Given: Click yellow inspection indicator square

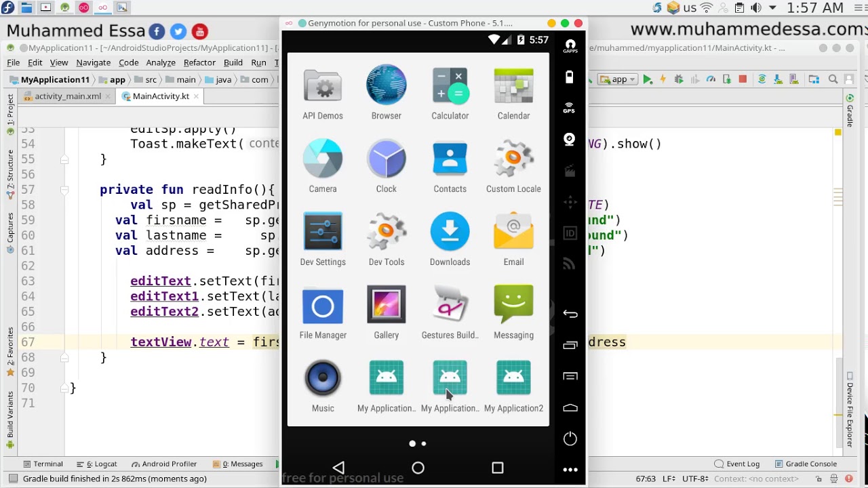Looking at the screenshot, I should 838,132.
